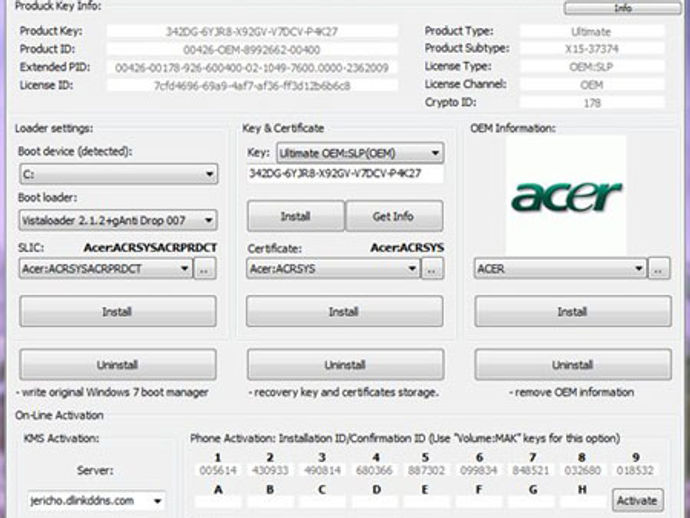Uninstall key and certificates
Viewport: 690px width, 518px height.
coord(345,365)
